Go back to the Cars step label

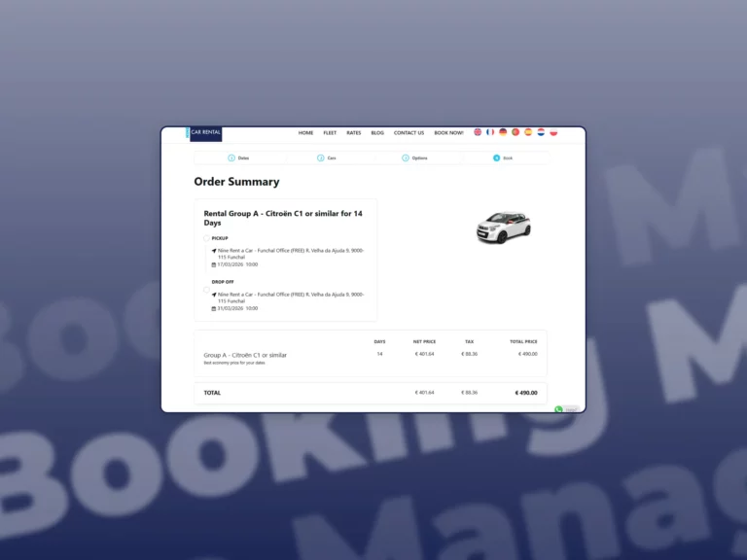point(332,158)
